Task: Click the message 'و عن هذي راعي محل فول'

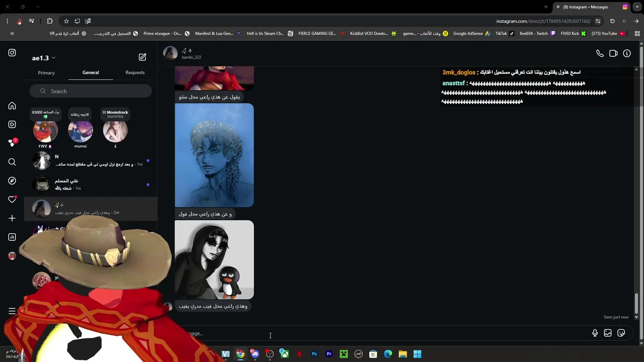Action: [x=205, y=214]
